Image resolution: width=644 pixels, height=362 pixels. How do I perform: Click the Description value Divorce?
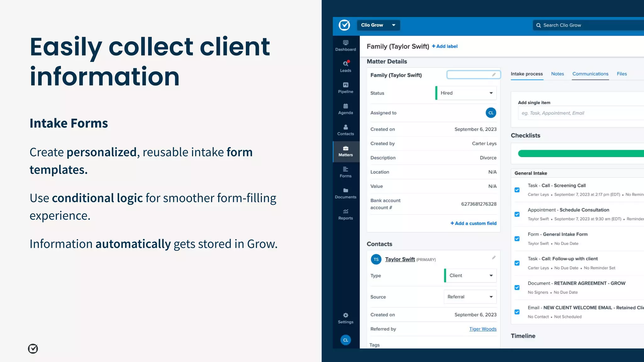point(488,158)
